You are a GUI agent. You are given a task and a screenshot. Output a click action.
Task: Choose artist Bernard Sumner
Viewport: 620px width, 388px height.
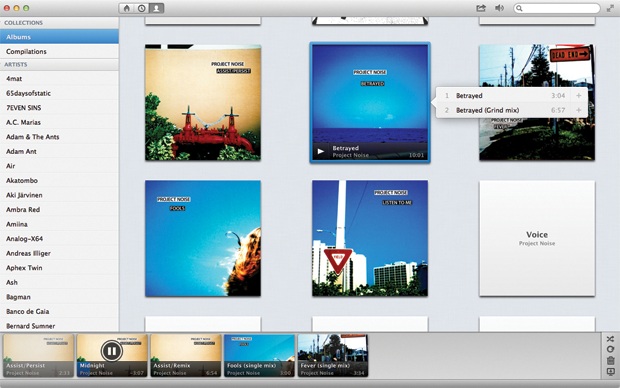click(59, 326)
